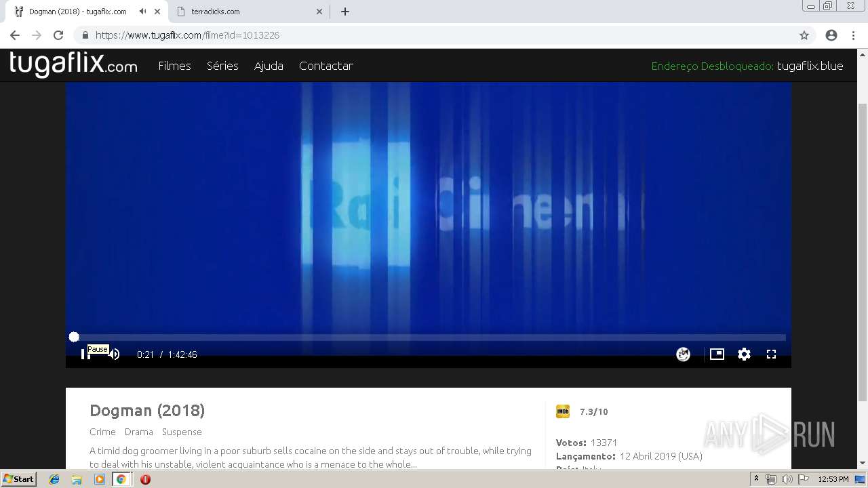Open Windows Media Player taskbar icon
The height and width of the screenshot is (488, 868).
[x=100, y=479]
